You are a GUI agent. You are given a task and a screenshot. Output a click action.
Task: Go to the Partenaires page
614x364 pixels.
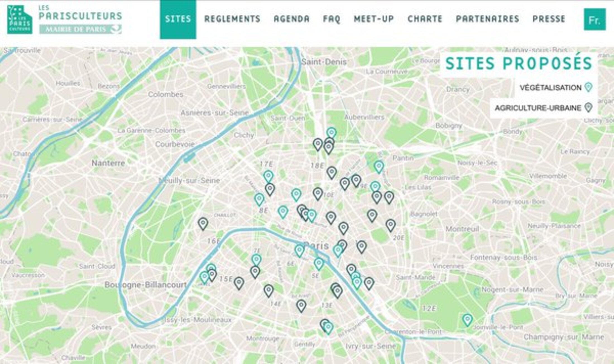488,19
